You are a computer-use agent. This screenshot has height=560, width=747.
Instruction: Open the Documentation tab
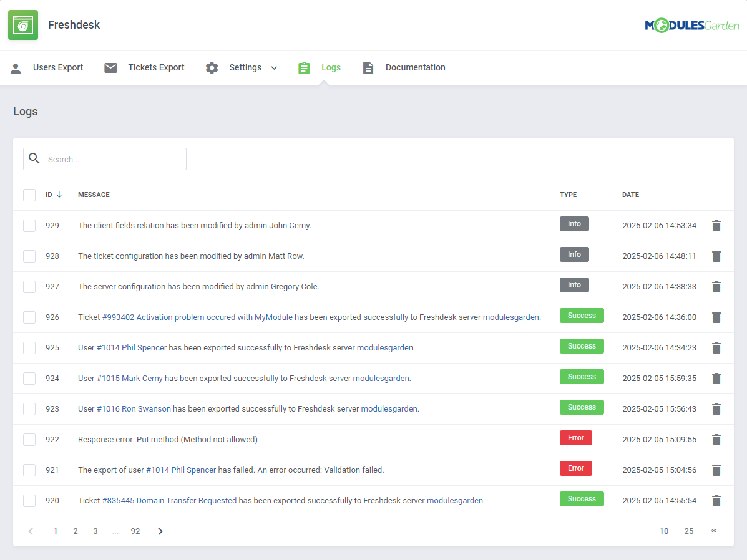(x=415, y=67)
